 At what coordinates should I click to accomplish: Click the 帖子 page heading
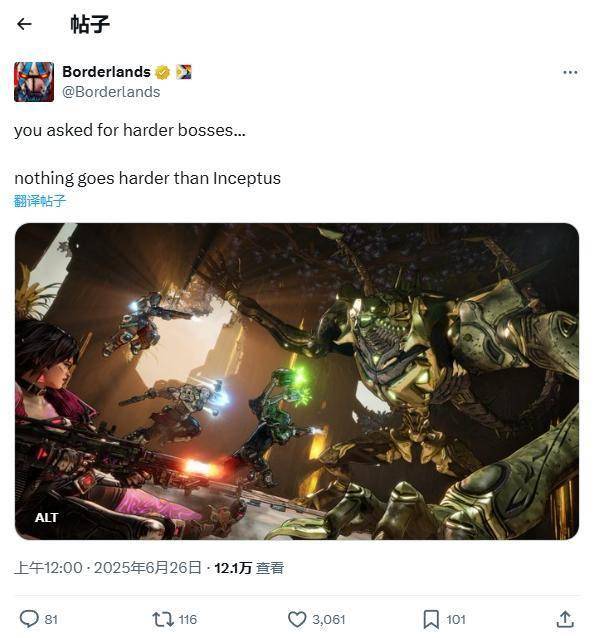90,24
